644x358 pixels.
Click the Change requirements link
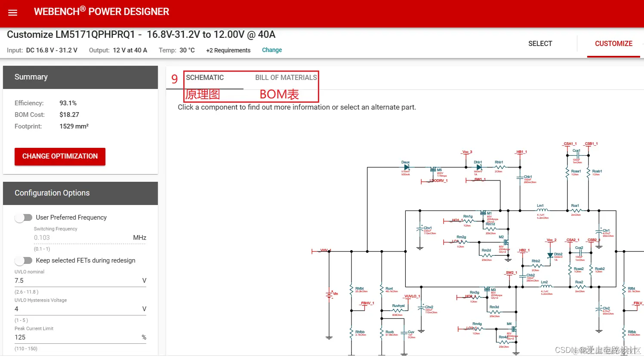click(x=272, y=50)
